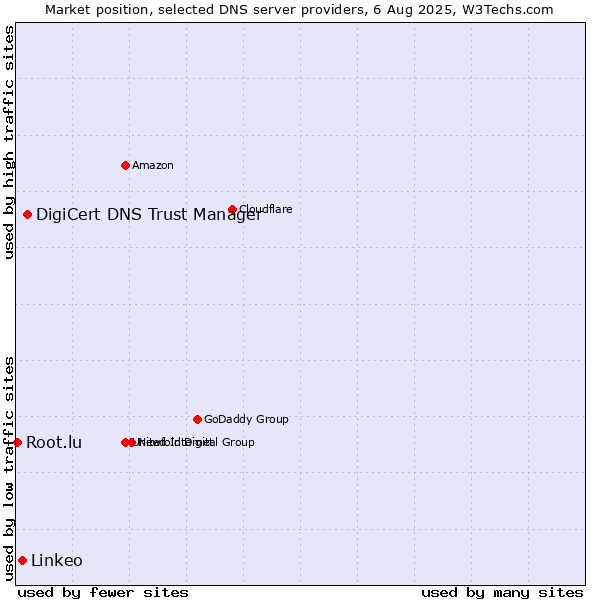Click the 'used by fewer sites' axis label

(x=103, y=593)
